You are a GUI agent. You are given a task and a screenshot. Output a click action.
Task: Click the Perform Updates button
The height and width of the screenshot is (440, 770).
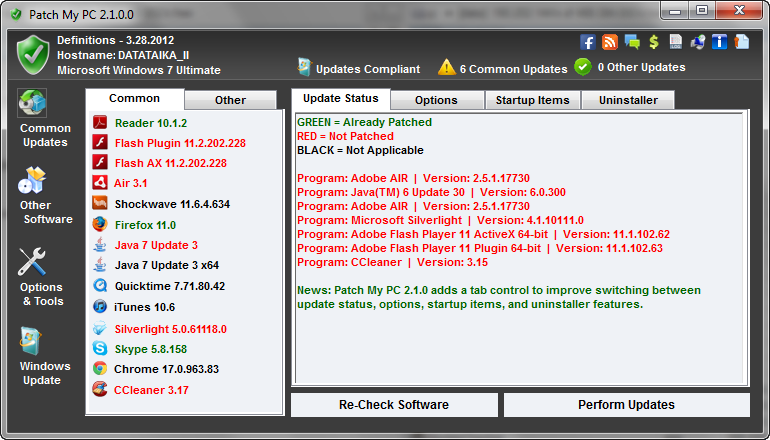point(627,405)
